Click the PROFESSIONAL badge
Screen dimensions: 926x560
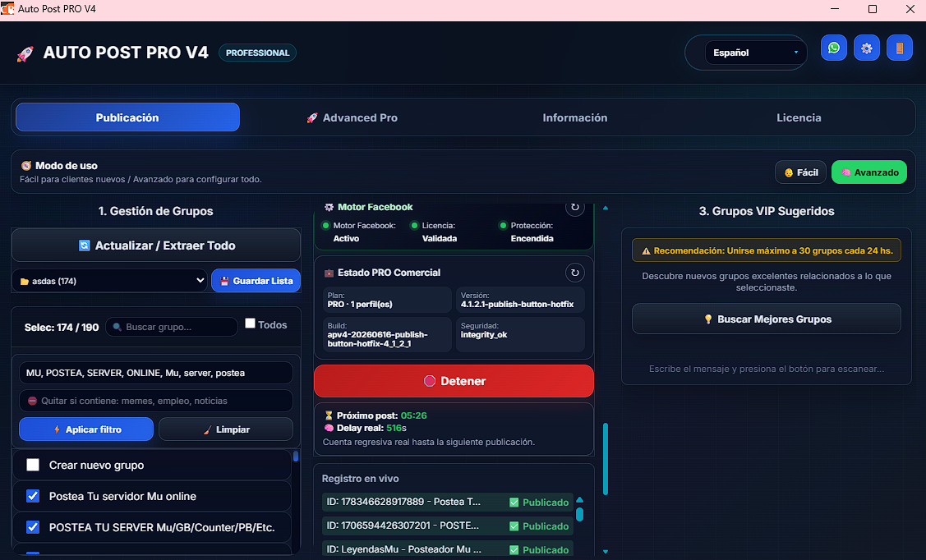coord(257,53)
